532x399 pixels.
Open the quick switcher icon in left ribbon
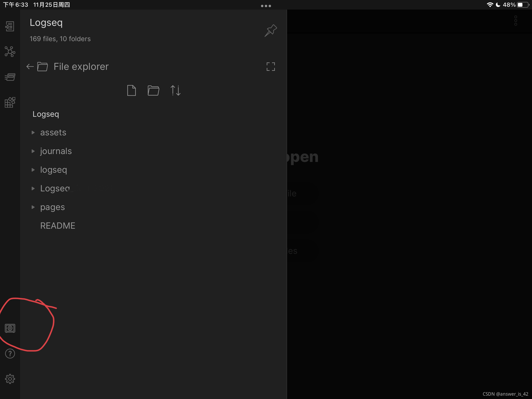click(10, 26)
